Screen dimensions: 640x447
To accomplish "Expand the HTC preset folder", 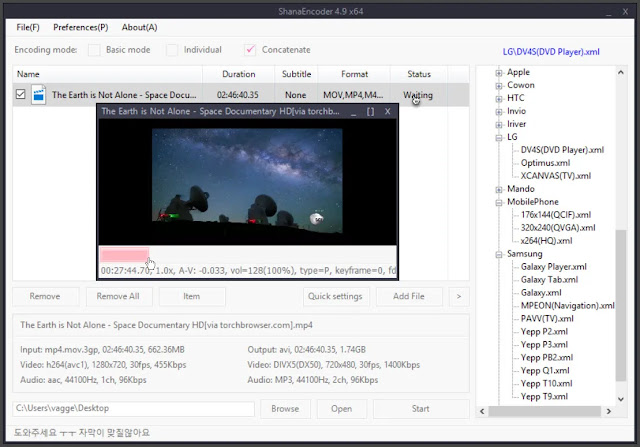I will tap(498, 99).
